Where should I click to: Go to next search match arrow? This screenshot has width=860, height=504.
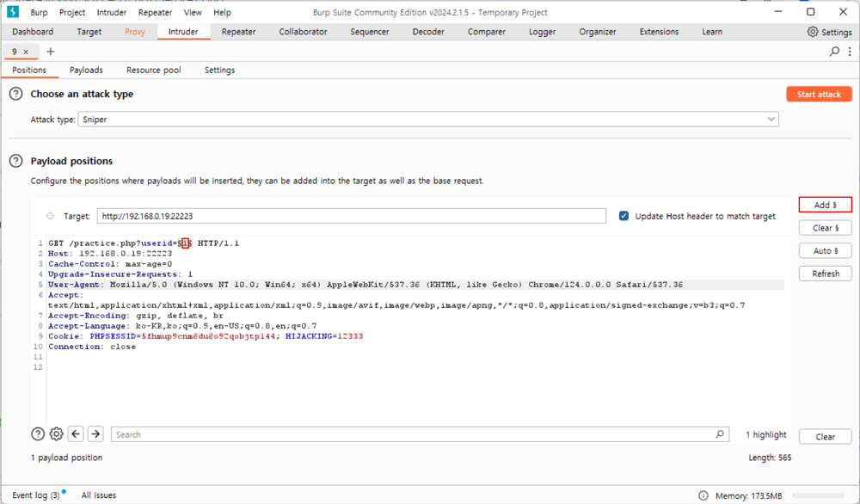pyautogui.click(x=95, y=434)
